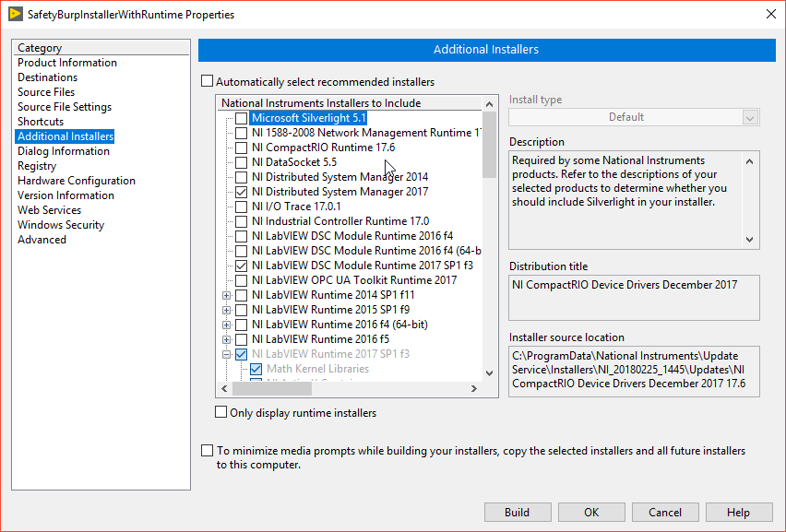The height and width of the screenshot is (532, 786).
Task: Toggle Only display runtime installers checkbox
Action: pos(221,412)
